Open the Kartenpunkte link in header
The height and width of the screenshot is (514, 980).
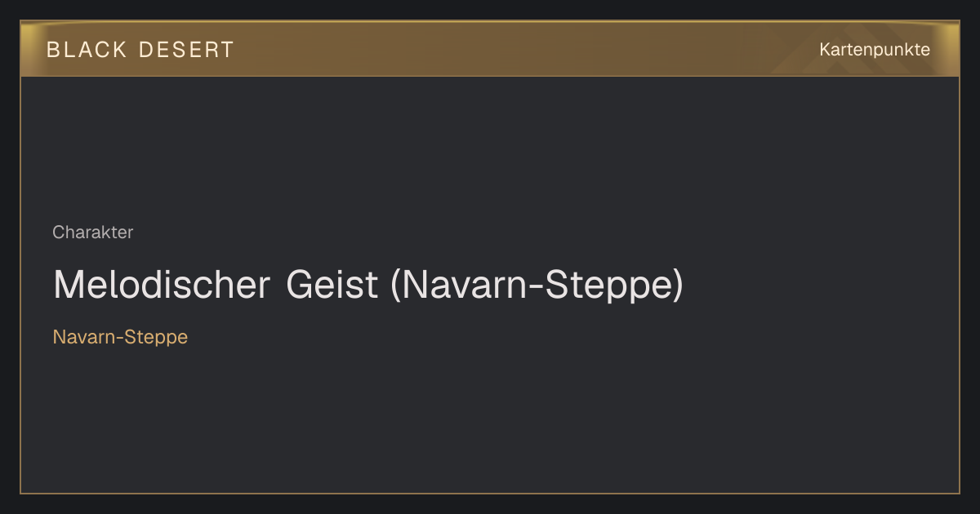tap(875, 50)
